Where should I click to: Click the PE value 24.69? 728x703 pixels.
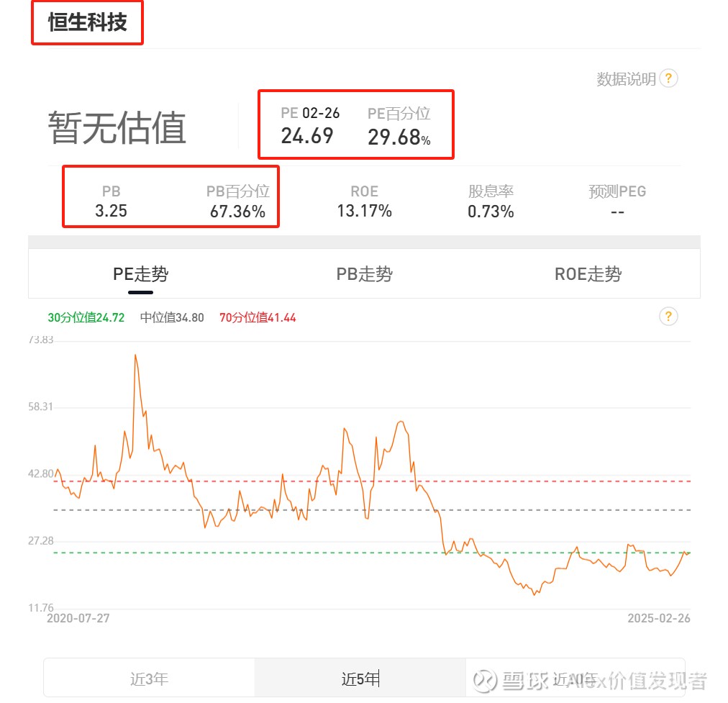307,136
